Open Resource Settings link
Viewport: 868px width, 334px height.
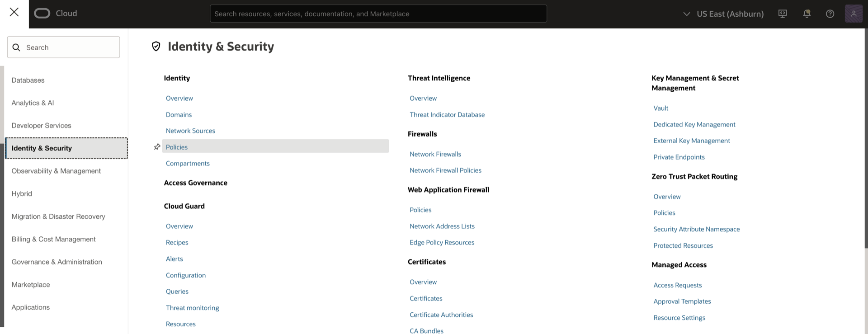pos(679,318)
